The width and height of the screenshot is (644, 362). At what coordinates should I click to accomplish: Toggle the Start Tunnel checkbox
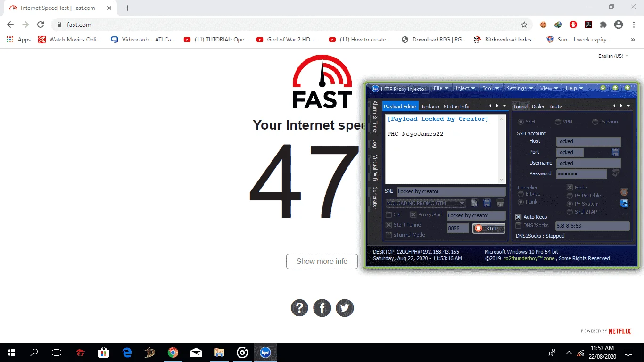coord(389,225)
